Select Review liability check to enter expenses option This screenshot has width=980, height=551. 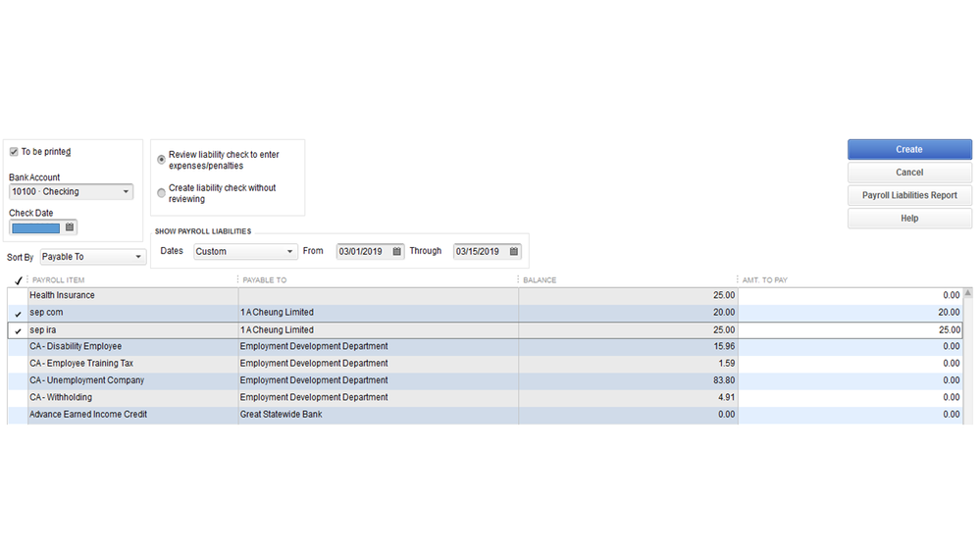click(x=161, y=160)
